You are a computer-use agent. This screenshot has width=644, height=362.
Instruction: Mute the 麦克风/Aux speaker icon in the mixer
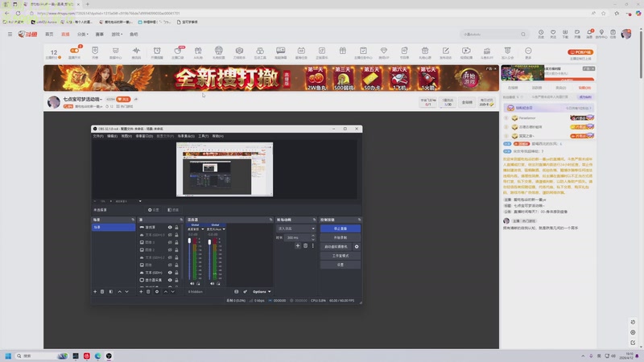coord(212,283)
